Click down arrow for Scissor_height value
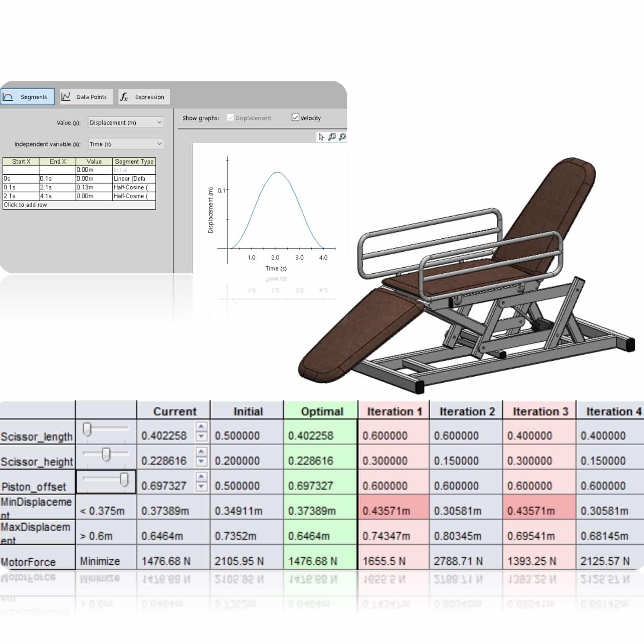The height and width of the screenshot is (644, 644). 201,461
